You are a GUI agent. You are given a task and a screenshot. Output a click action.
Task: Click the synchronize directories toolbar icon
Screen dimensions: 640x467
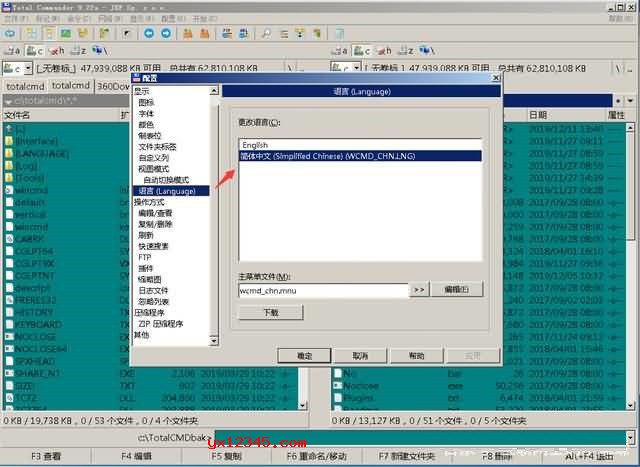click(x=300, y=33)
